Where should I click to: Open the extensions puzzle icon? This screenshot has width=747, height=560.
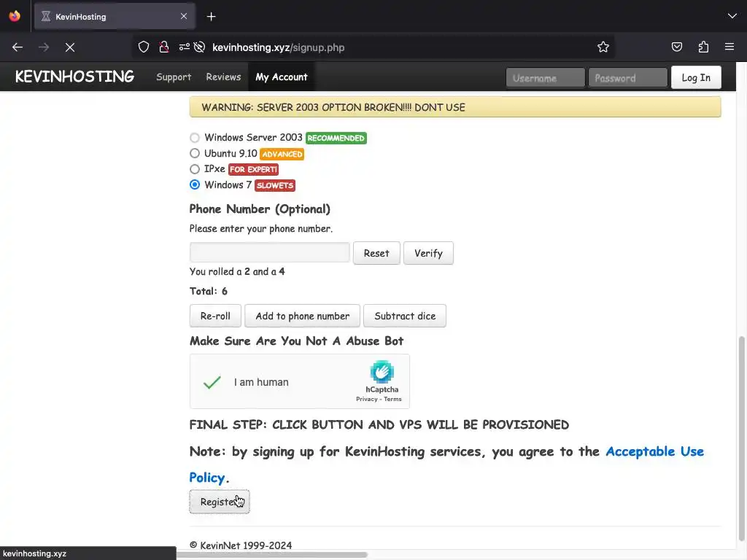coord(703,47)
